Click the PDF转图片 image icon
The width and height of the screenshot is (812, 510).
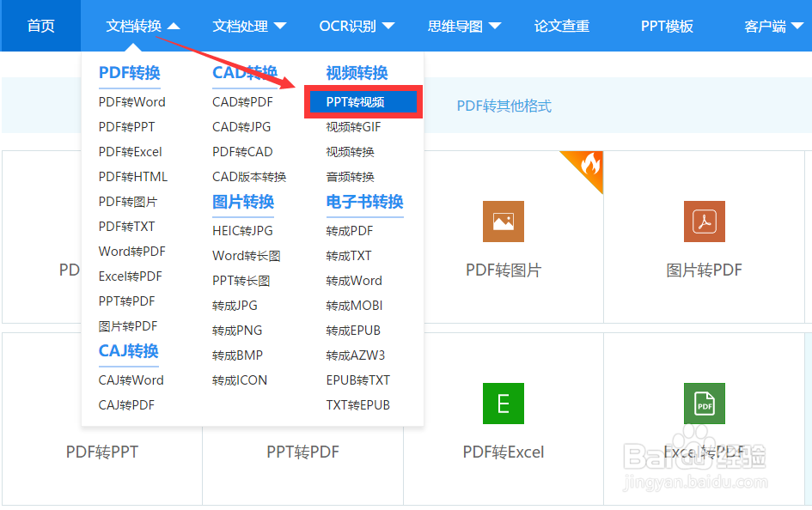coord(503,222)
